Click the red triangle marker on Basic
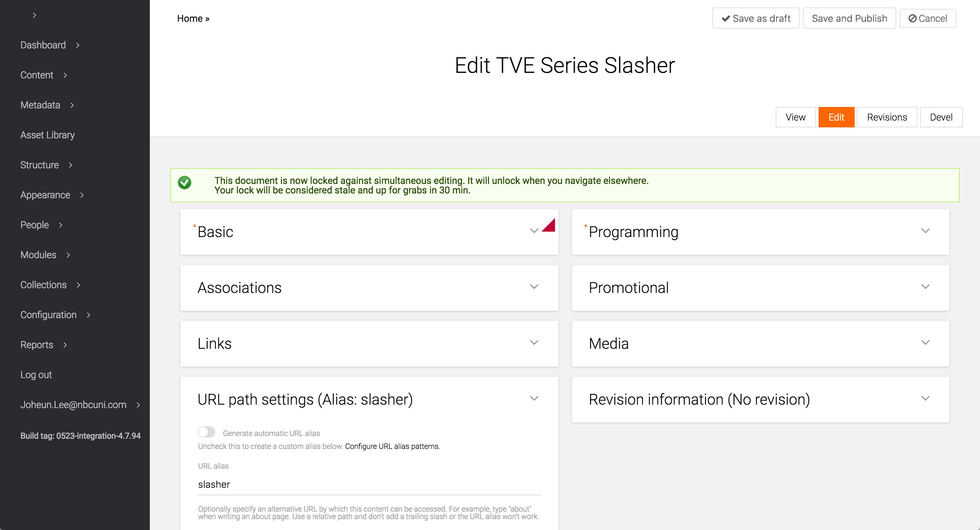Viewport: 980px width, 530px height. [x=550, y=225]
